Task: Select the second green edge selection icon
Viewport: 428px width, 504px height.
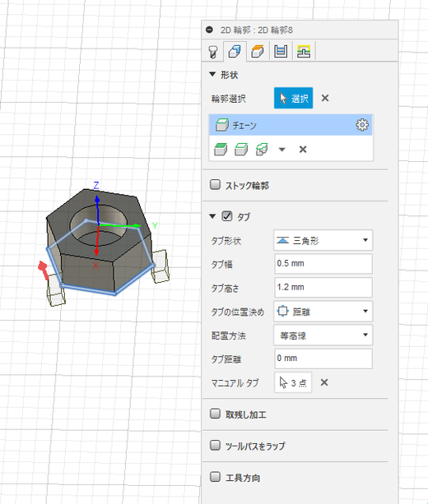Action: pos(241,150)
